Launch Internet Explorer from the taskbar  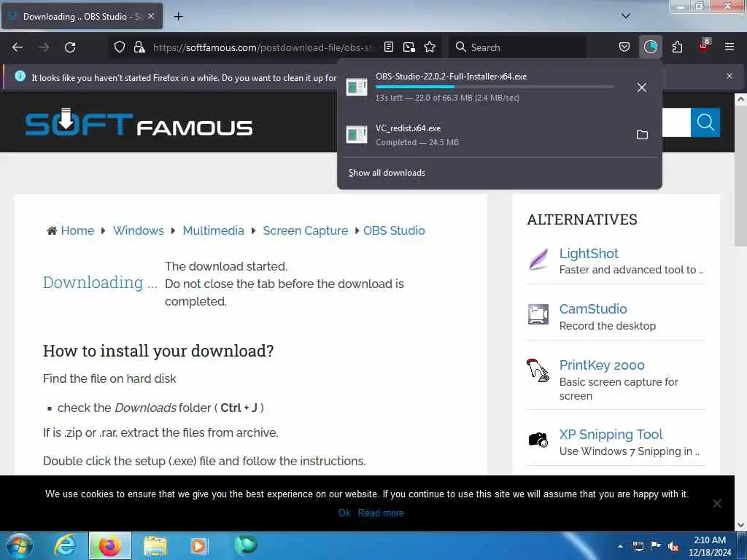tap(65, 545)
